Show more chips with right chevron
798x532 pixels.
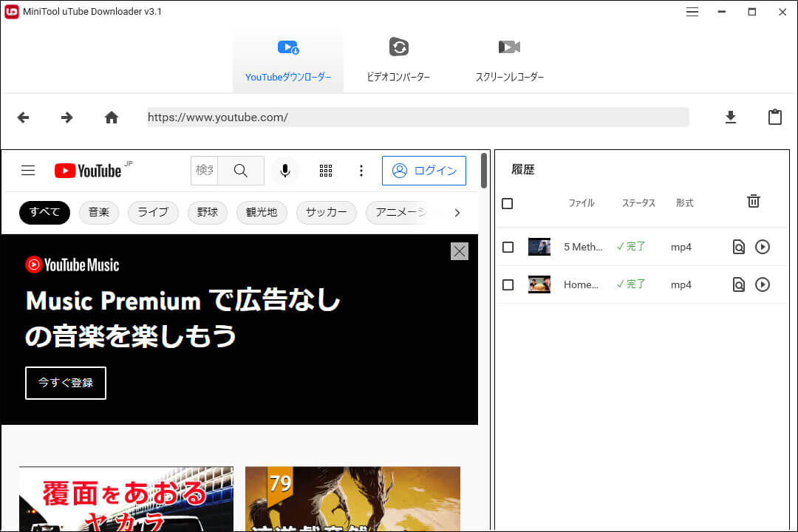(x=457, y=213)
